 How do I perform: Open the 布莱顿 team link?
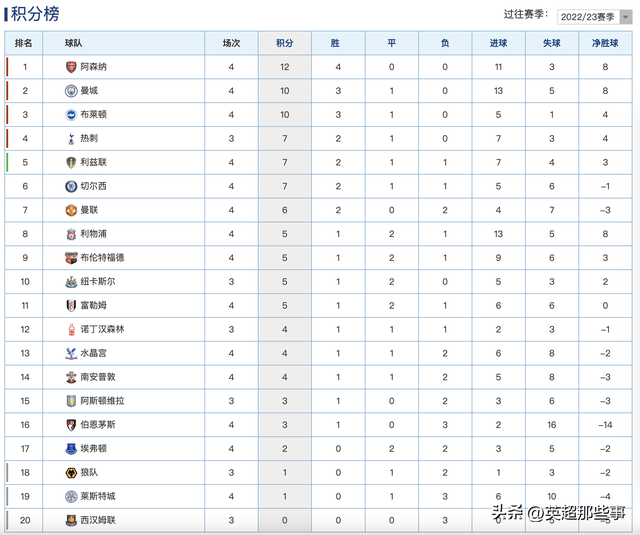click(x=94, y=115)
